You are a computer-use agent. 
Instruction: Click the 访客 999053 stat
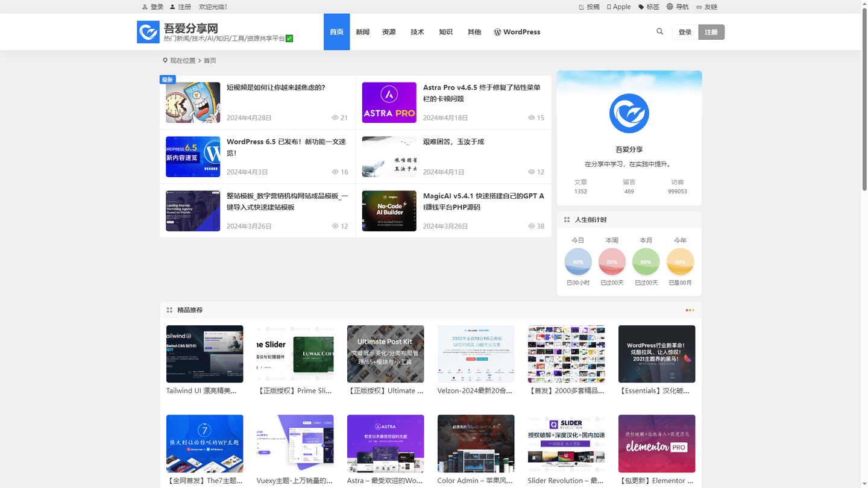click(x=677, y=186)
